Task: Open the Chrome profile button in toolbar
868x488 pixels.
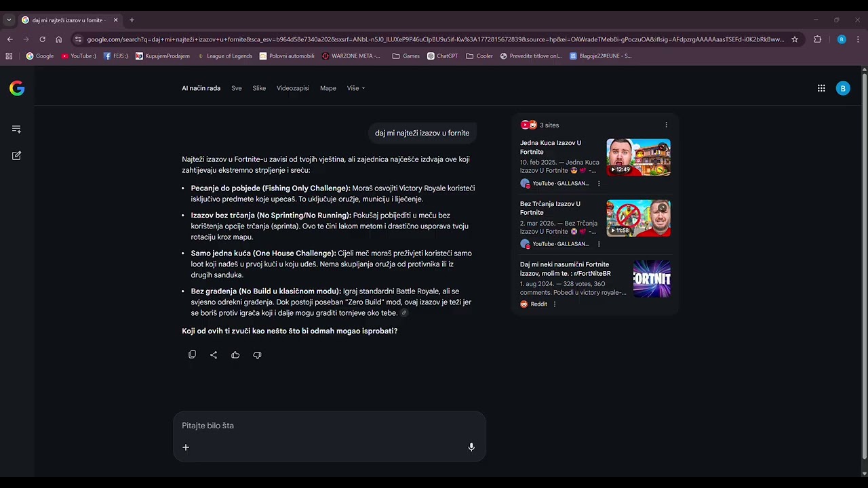Action: click(x=842, y=39)
